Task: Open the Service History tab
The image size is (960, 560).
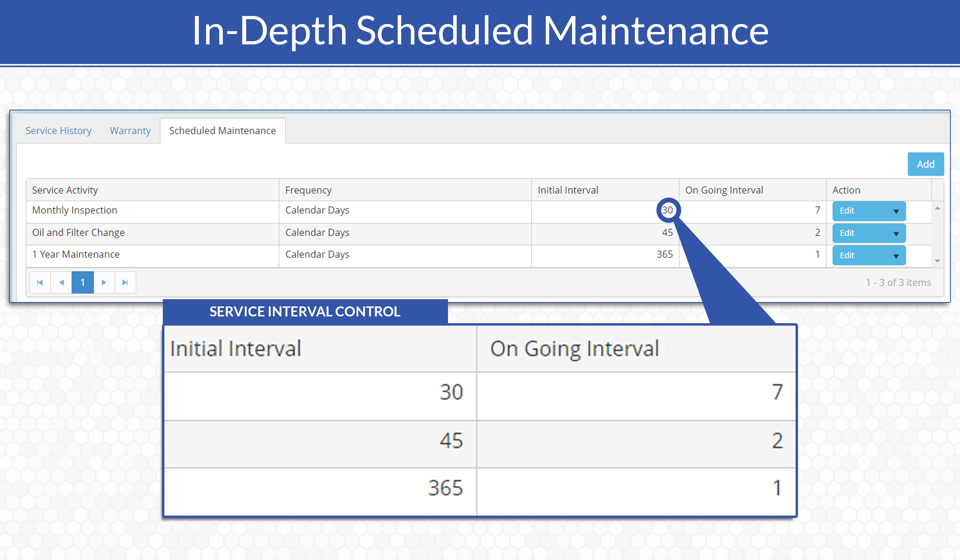Action: click(x=58, y=131)
